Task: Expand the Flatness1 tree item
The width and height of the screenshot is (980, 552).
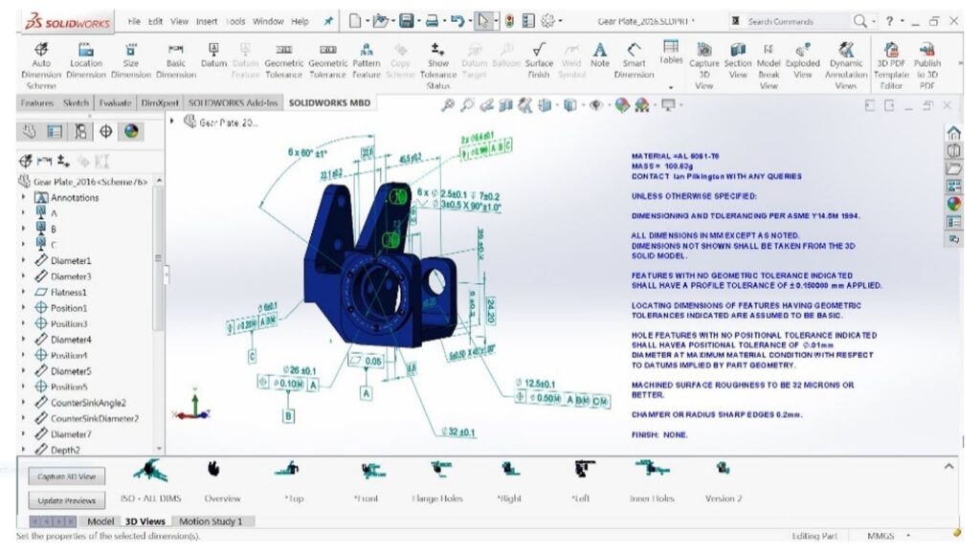Action: [24, 292]
